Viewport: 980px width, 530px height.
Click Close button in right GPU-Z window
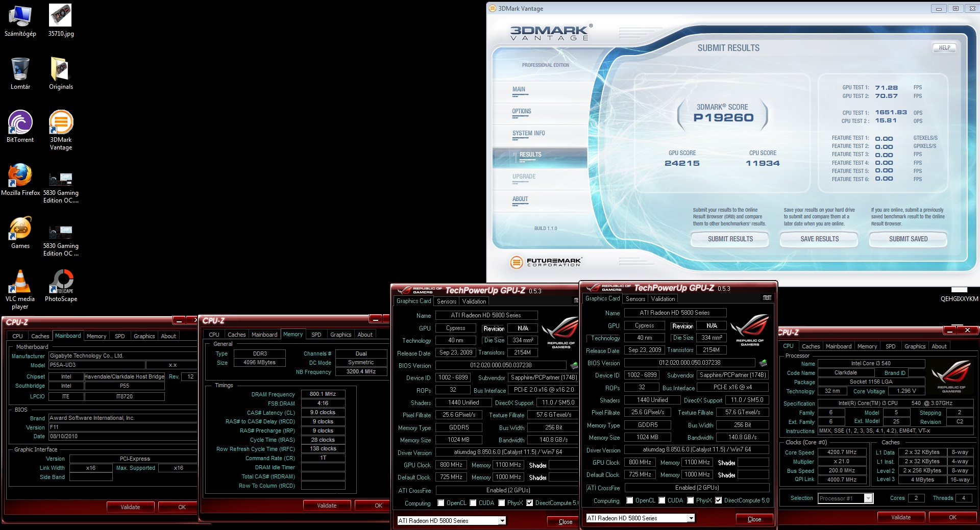tap(754, 519)
